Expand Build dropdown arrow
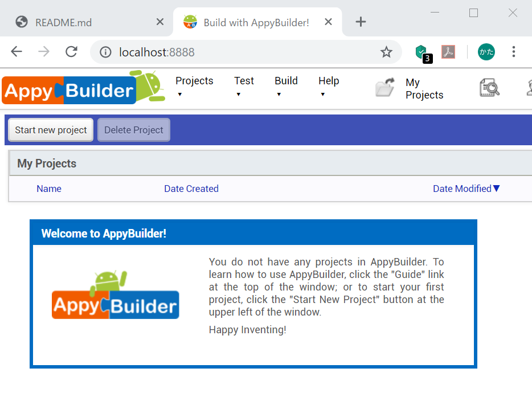The width and height of the screenshot is (532, 405). [279, 95]
